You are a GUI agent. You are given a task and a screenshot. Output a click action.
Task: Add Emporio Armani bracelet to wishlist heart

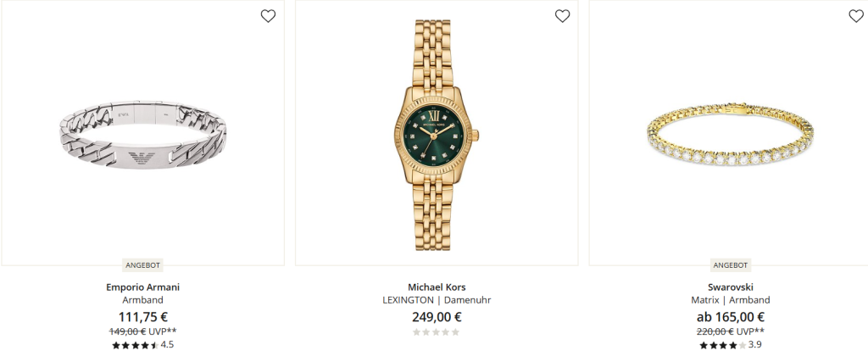point(268,16)
